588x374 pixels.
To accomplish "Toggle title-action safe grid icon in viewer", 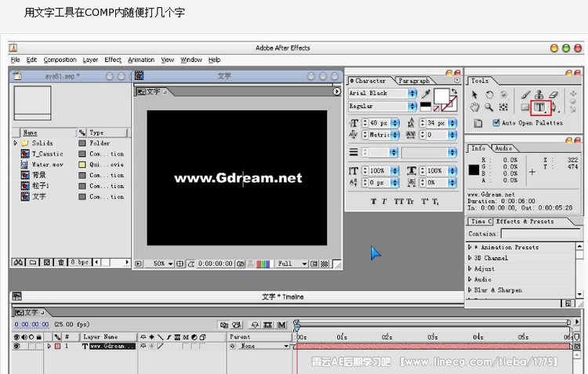I will point(180,263).
